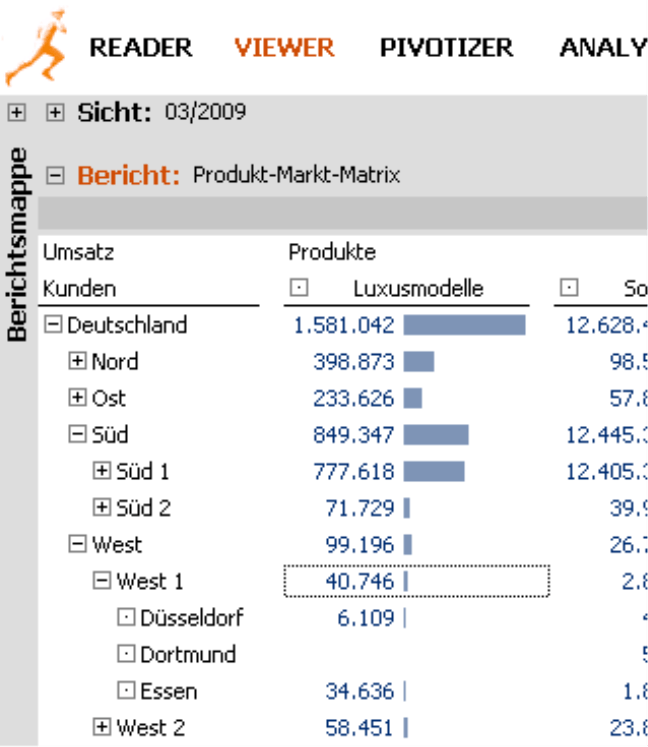648x747 pixels.
Task: Expand the Berichtsmappe sidebar plus icon
Action: 17,113
